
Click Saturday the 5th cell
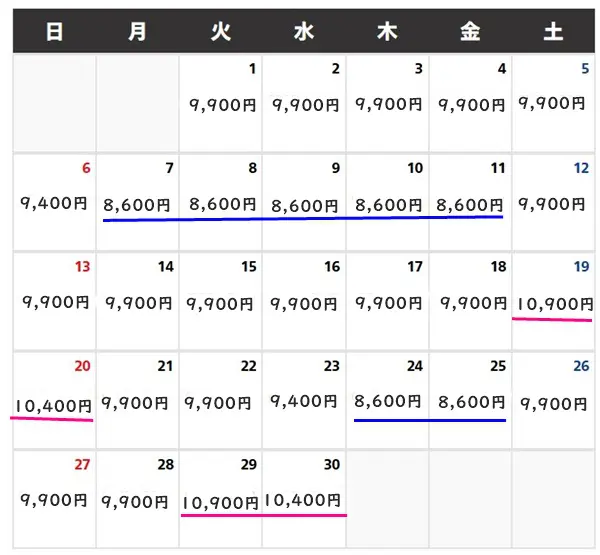pos(553,103)
